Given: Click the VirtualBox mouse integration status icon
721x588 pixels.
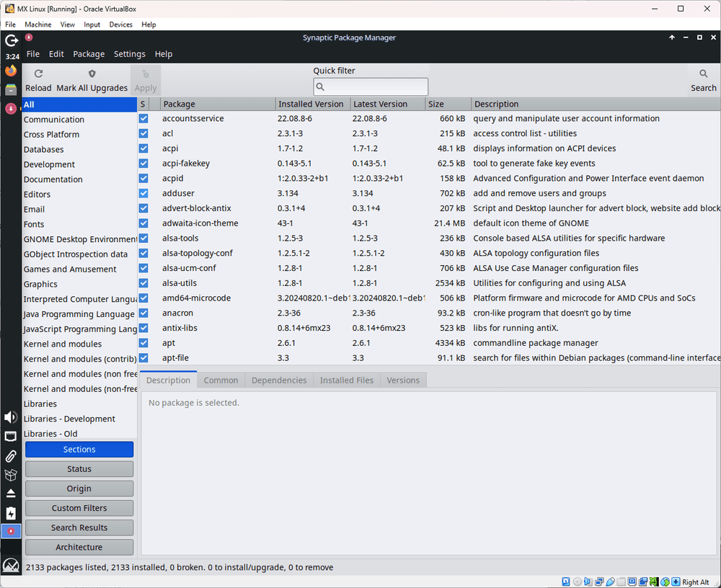Looking at the screenshot, I should point(665,582).
